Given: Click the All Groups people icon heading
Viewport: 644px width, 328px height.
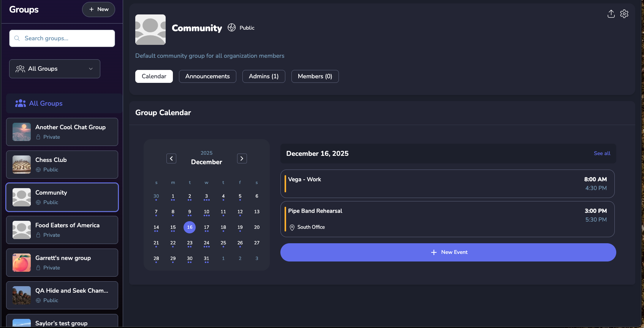Looking at the screenshot, I should tap(21, 103).
